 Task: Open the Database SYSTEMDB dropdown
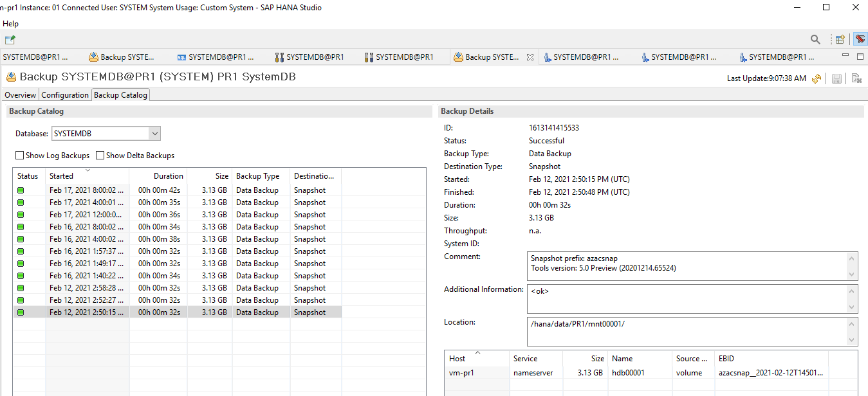(x=154, y=134)
